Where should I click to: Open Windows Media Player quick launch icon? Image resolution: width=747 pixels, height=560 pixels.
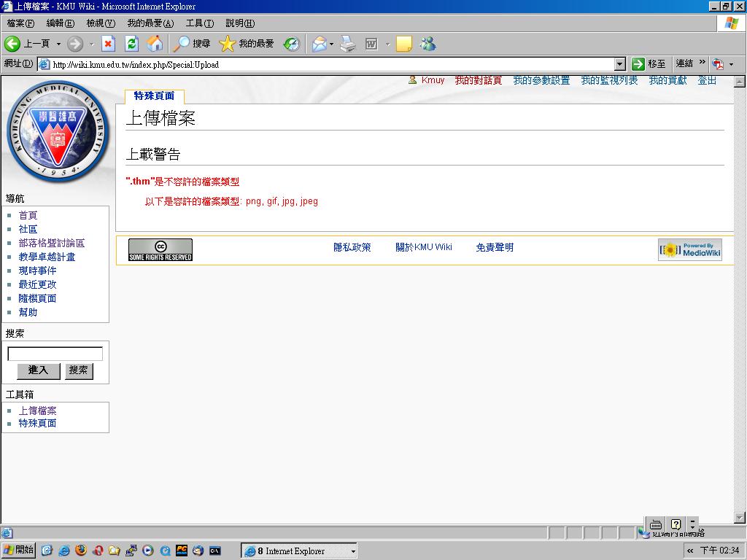(148, 551)
